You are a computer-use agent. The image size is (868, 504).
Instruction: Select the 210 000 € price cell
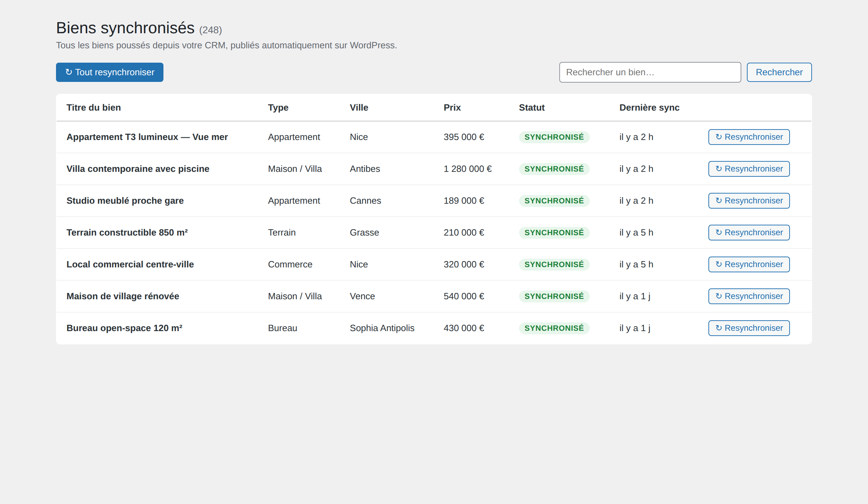[464, 232]
